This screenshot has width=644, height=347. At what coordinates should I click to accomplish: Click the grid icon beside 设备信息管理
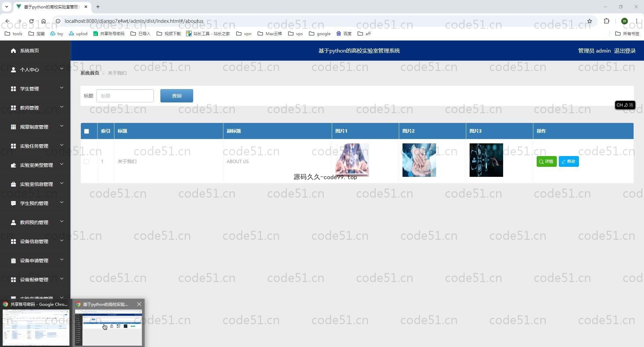pos(13,241)
